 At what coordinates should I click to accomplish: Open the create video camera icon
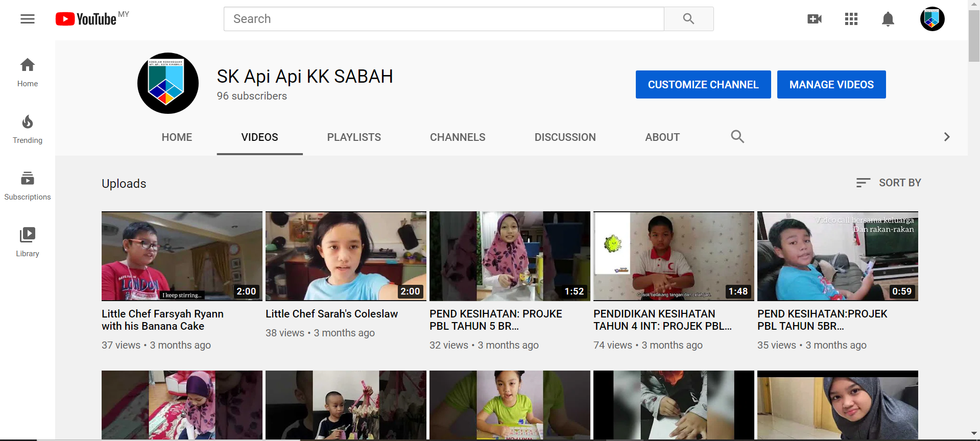(814, 19)
